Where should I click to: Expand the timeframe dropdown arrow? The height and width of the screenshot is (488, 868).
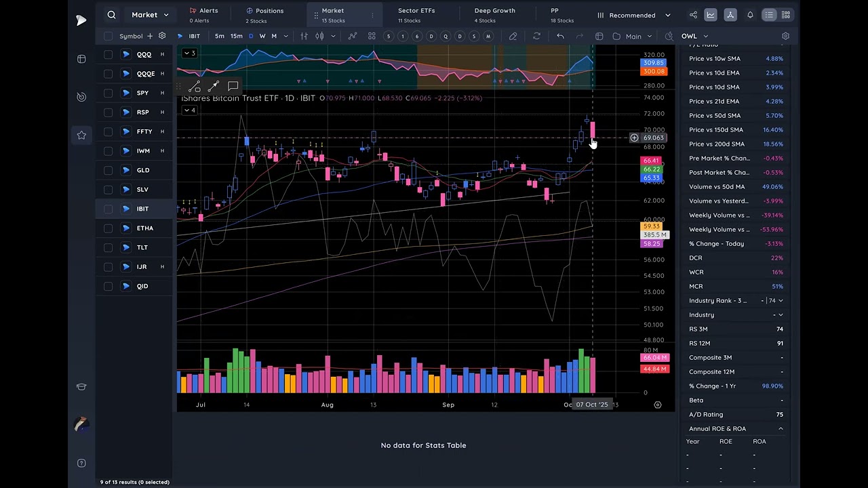(285, 36)
